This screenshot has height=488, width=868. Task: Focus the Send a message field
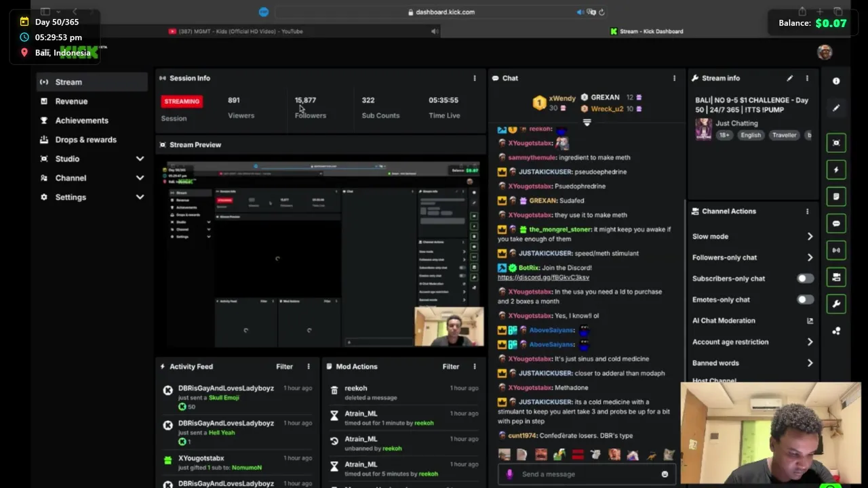pos(587,474)
